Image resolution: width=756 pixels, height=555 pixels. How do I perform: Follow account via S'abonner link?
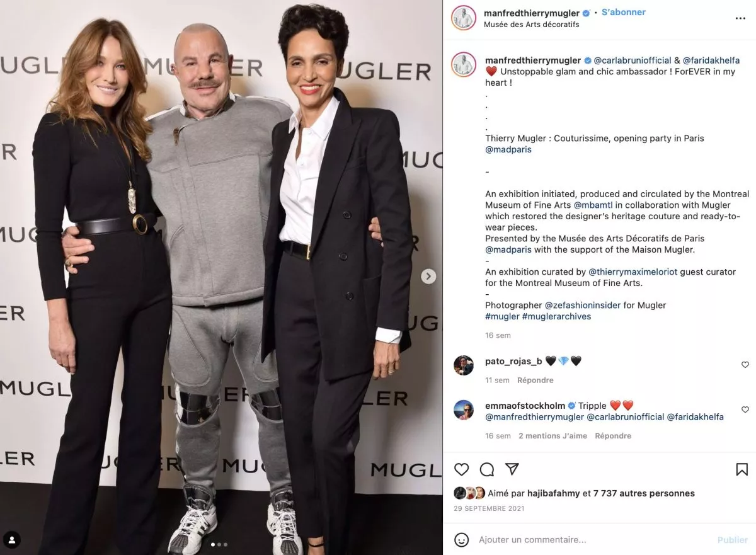(623, 12)
